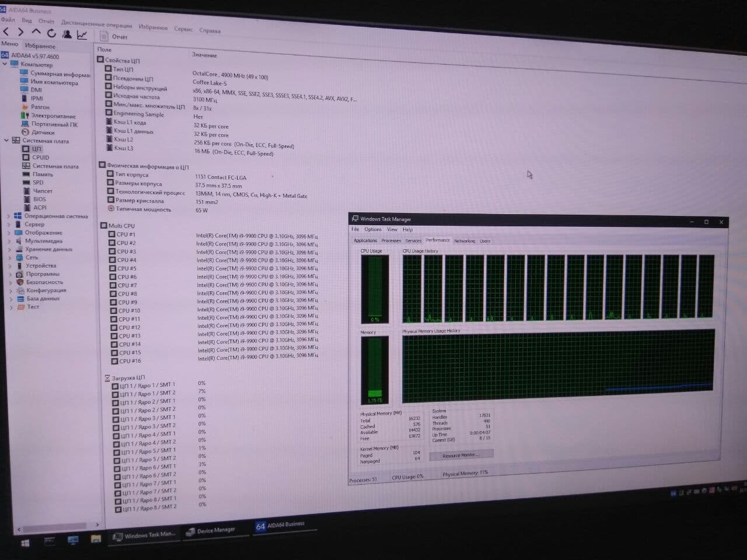
Task: Collapse the Системная плата tree node
Action: (6, 140)
